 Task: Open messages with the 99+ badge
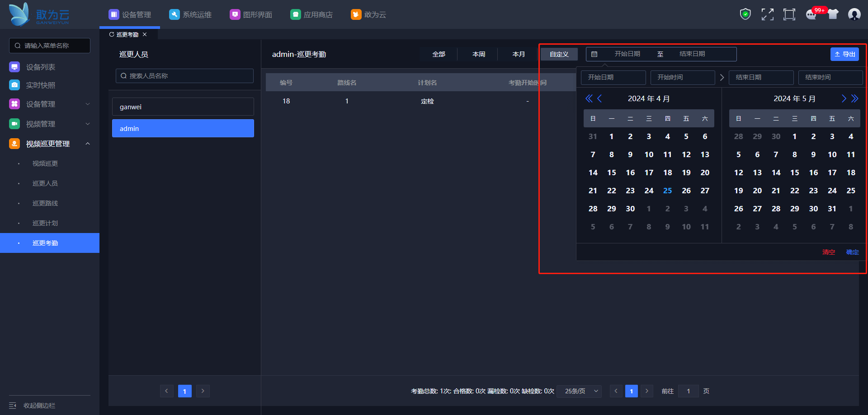click(x=812, y=14)
